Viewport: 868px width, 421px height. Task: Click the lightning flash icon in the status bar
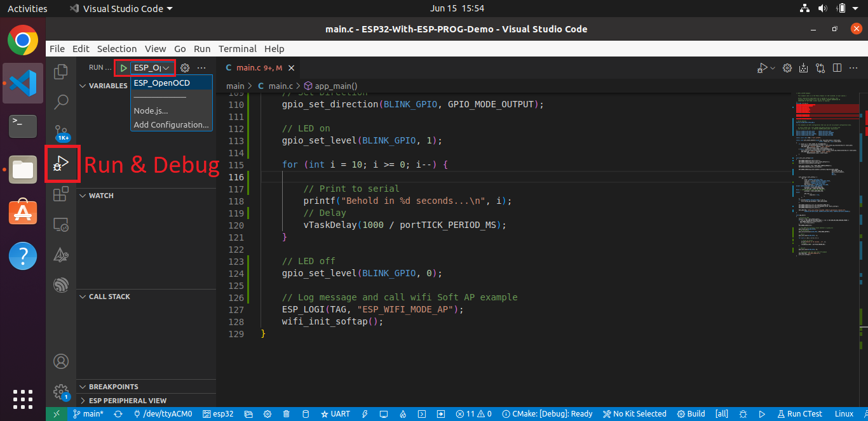(365, 414)
